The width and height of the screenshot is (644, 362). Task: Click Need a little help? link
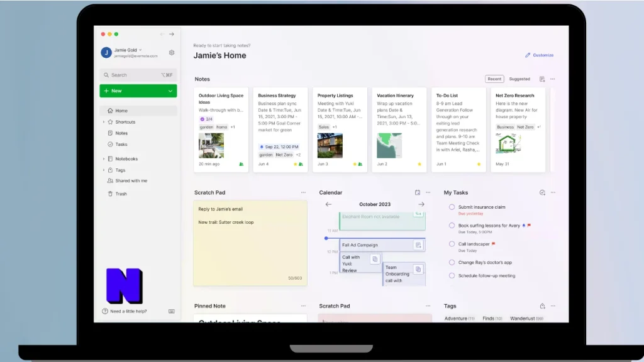tap(128, 311)
